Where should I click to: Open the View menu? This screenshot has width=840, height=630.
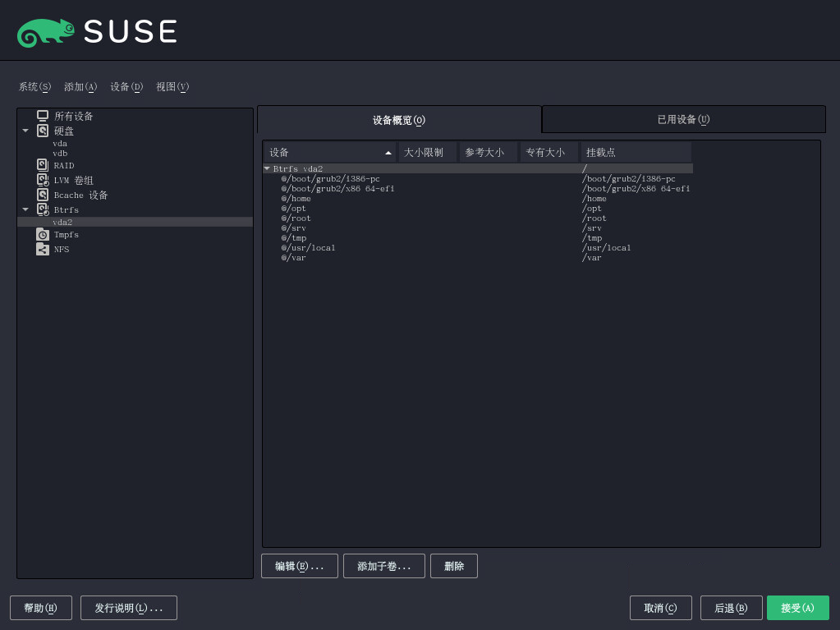172,87
